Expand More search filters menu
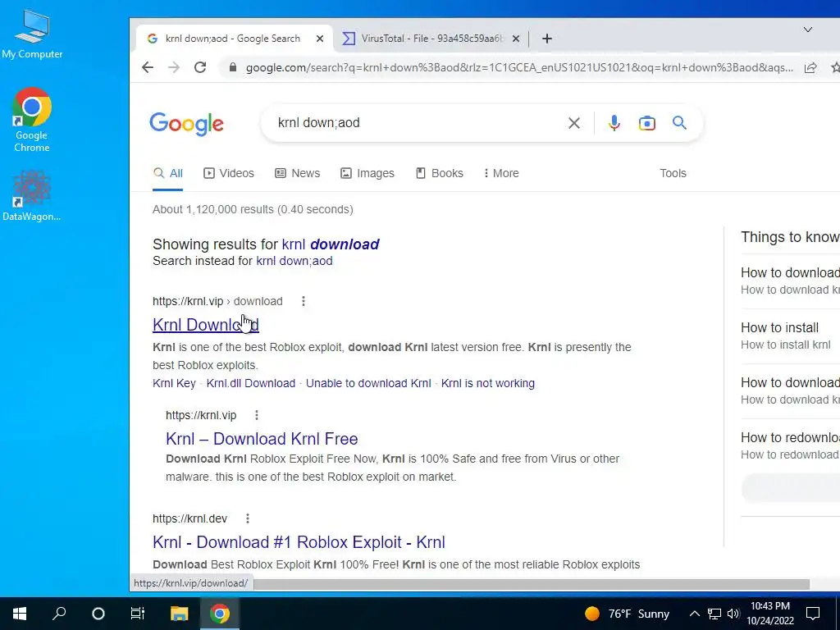Screen dimensions: 840x630 pyautogui.click(x=501, y=173)
